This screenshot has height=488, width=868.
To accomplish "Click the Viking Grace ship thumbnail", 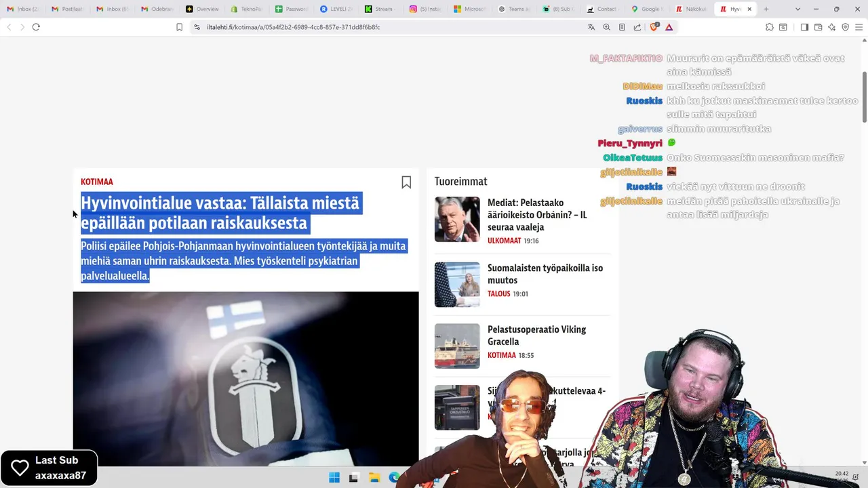I will [457, 346].
